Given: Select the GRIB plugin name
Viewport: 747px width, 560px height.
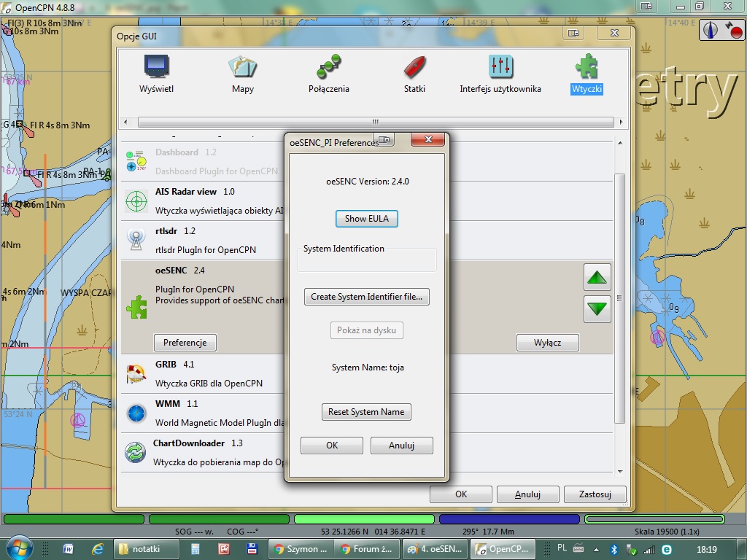Looking at the screenshot, I should [x=166, y=365].
